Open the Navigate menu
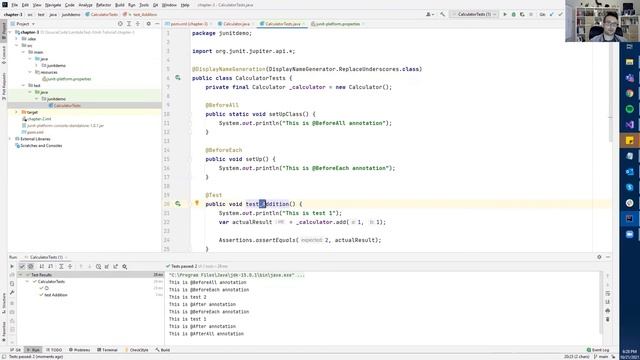Screen dimensions: 640x360 click(x=53, y=5)
